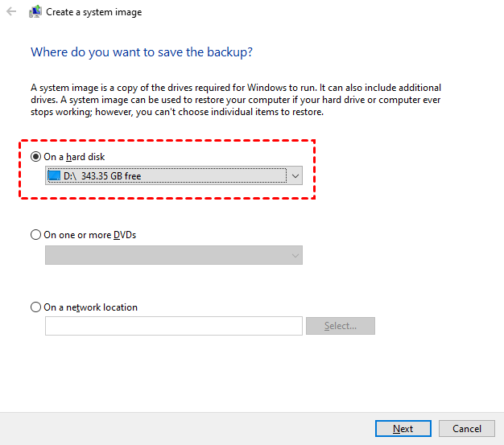Click the 'Create a system image' title text
This screenshot has height=445, width=504.
point(94,12)
